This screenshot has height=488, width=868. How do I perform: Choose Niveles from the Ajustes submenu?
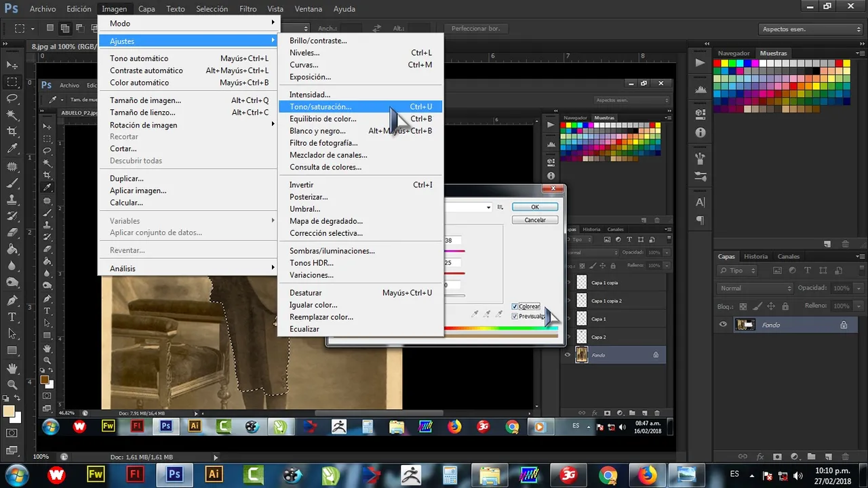click(x=361, y=53)
